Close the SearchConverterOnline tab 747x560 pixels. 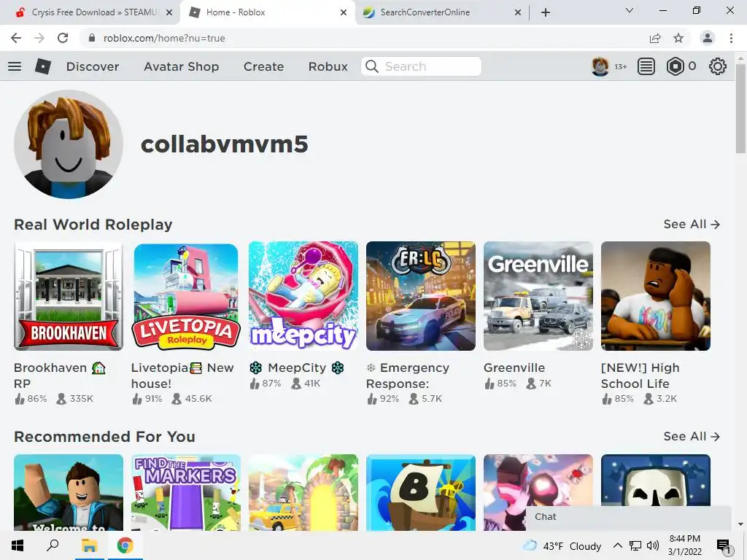pyautogui.click(x=518, y=12)
